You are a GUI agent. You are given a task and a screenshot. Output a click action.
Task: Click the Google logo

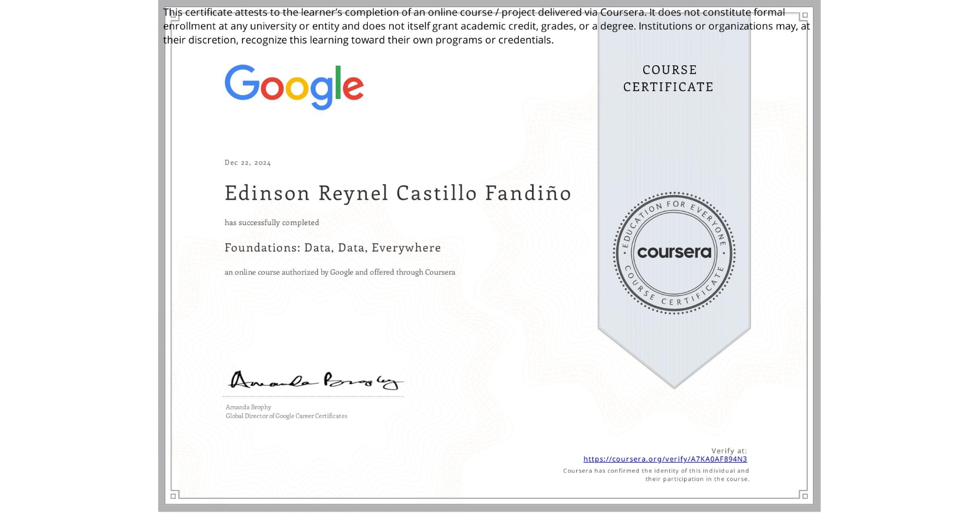[294, 87]
